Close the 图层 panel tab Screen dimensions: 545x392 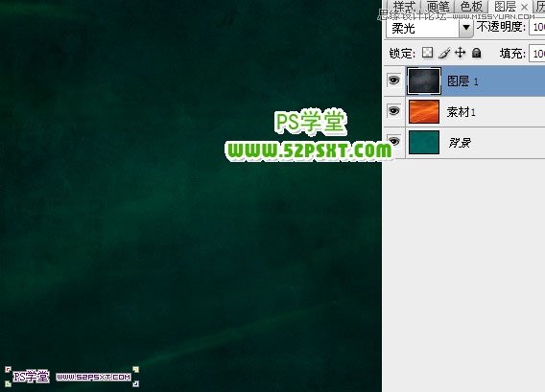[x=525, y=7]
